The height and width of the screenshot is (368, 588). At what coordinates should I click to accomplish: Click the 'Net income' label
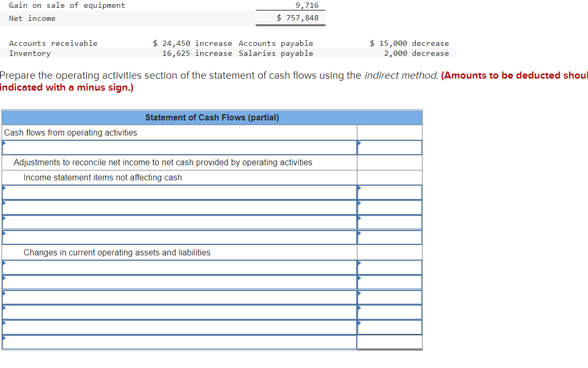coord(32,18)
